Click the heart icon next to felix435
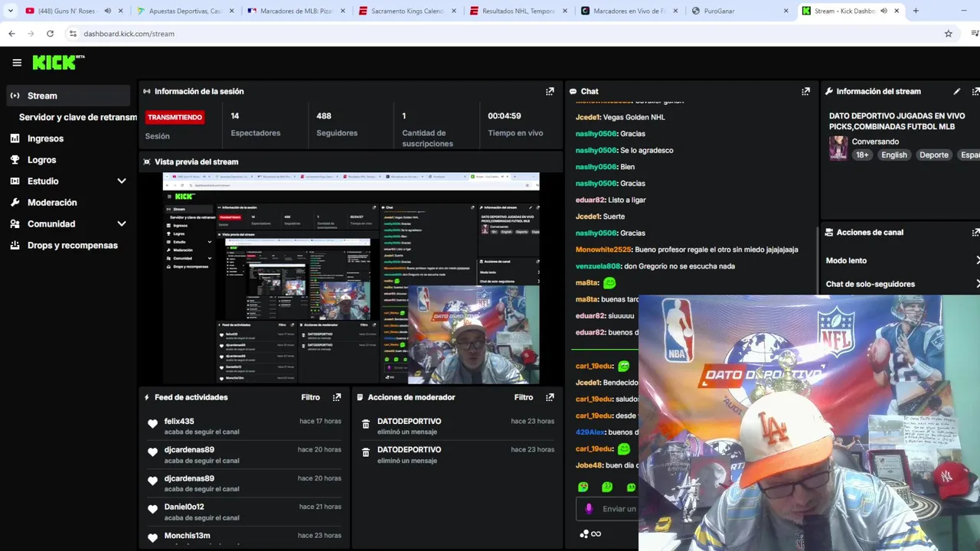This screenshot has height=551, width=980. 152,424
